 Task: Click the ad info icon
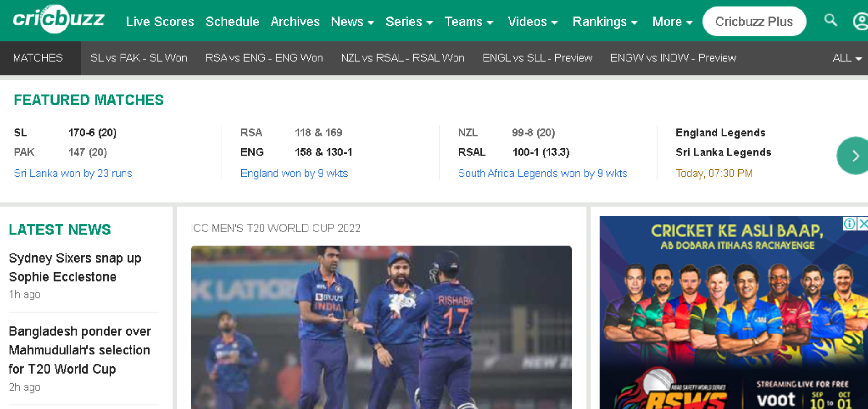point(849,224)
